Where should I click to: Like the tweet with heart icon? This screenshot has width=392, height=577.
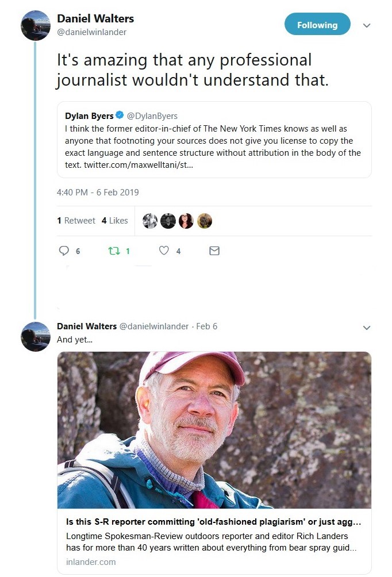(x=164, y=251)
